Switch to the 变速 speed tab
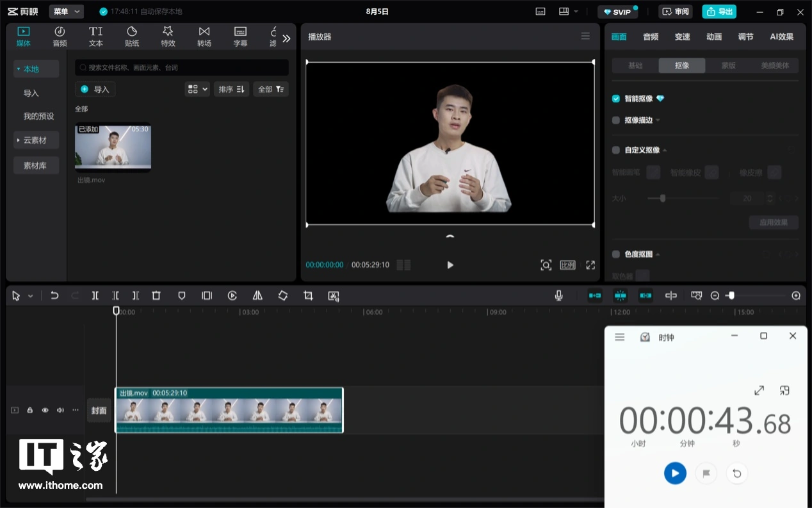Screen dimensions: 812x508 682,37
